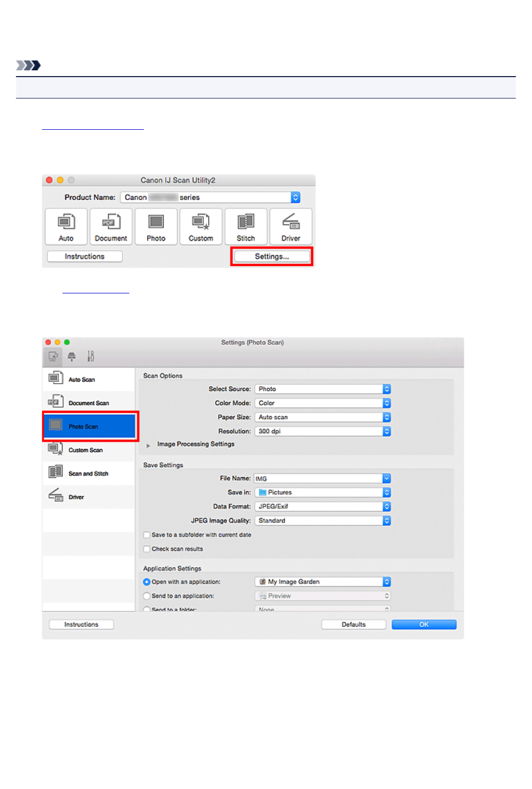Select Scan and Stitch in sidebar
532x789 pixels.
tap(89, 473)
